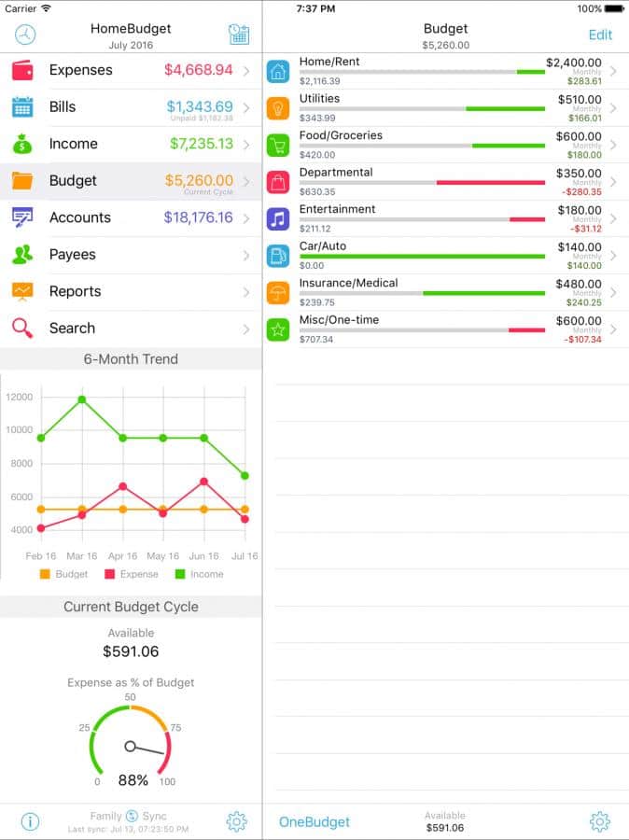Tap the clock icon in top-left header
This screenshot has height=840, width=629.
pyautogui.click(x=25, y=35)
